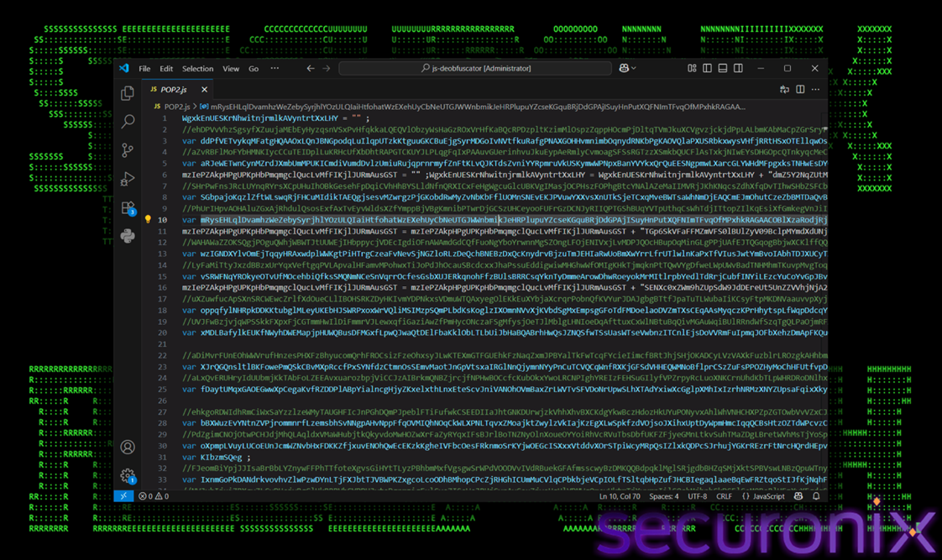Expand the hidden menus via the ellipsis
The image size is (942, 560).
click(275, 69)
